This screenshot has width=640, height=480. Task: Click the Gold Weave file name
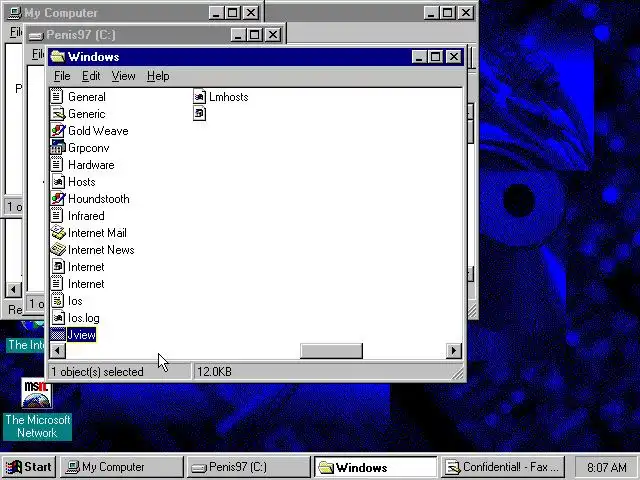click(x=98, y=131)
